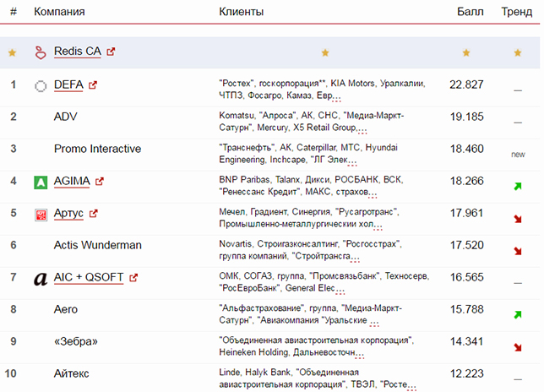Viewport: 544px width, 392px height.
Task: Click the Redis CA red logo icon
Action: 41,52
